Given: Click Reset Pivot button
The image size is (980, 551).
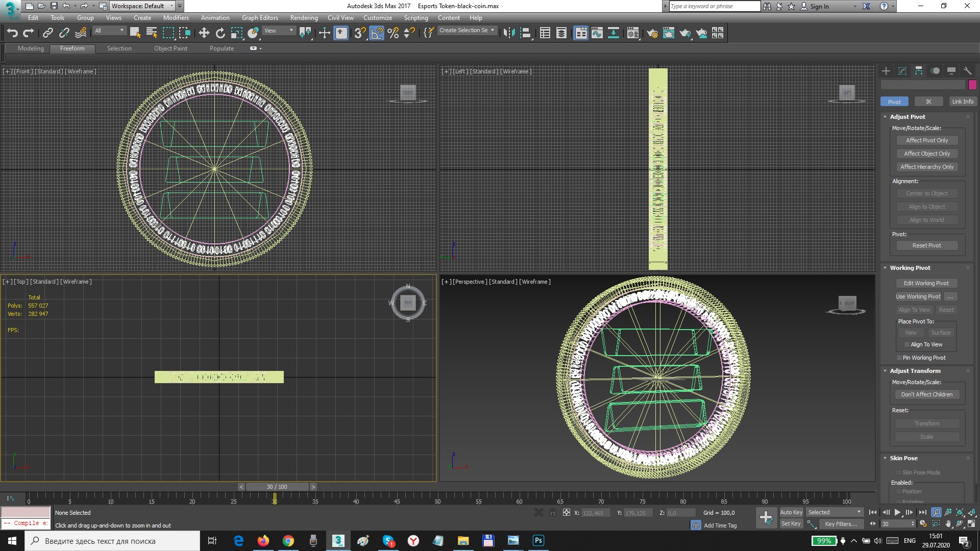Looking at the screenshot, I should point(927,245).
